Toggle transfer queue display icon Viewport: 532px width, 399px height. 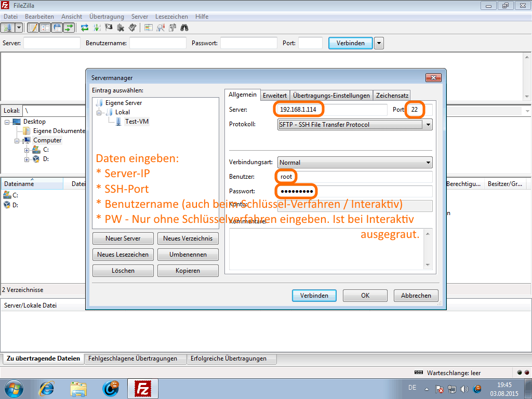pos(69,28)
